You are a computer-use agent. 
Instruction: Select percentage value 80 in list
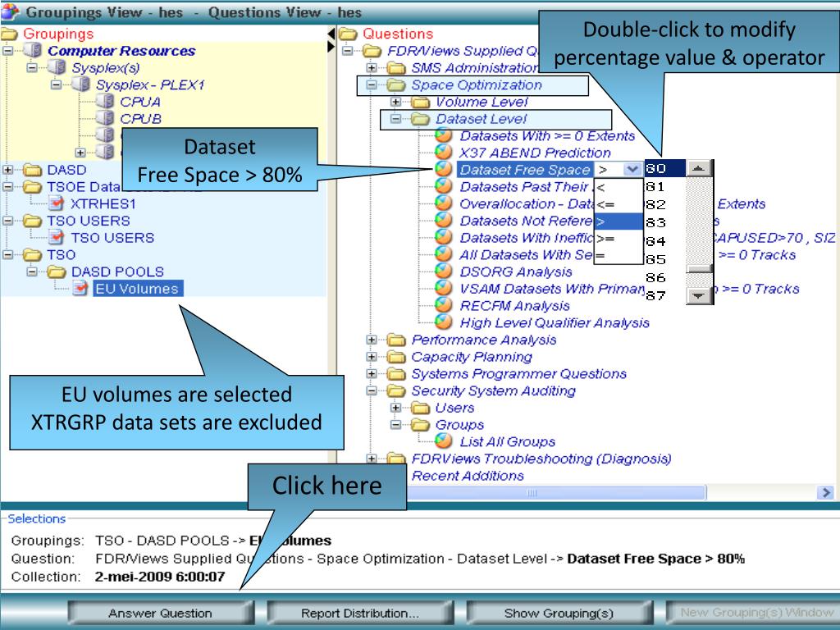point(664,168)
